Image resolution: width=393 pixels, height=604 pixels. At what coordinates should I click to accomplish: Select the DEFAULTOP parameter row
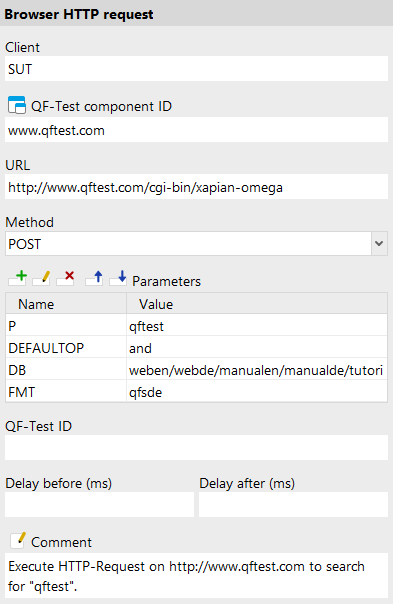(196, 348)
